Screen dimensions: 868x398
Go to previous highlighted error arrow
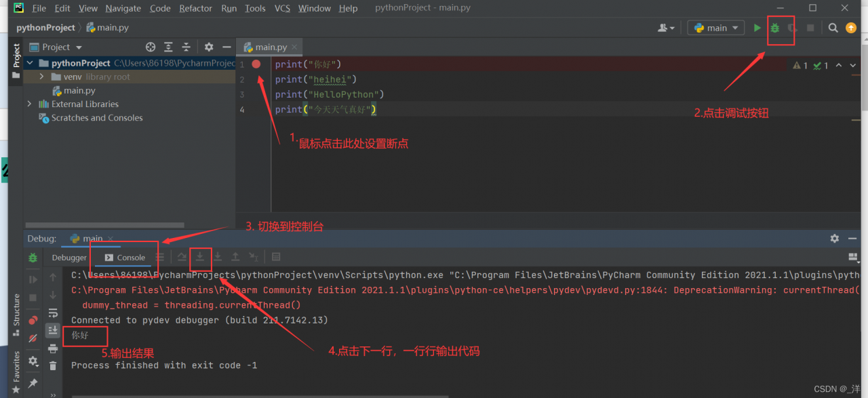tap(839, 65)
